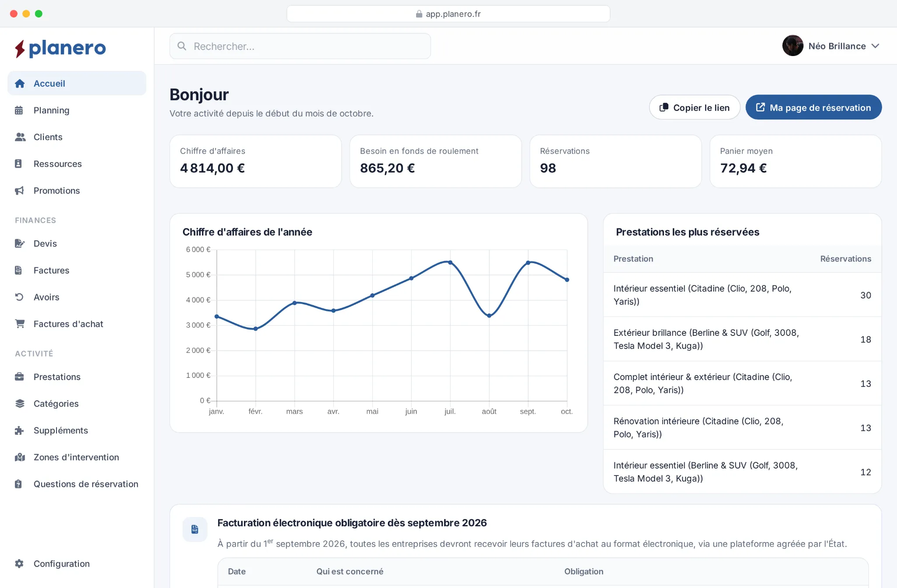Open the Factures page label
The image size is (897, 588).
[51, 270]
